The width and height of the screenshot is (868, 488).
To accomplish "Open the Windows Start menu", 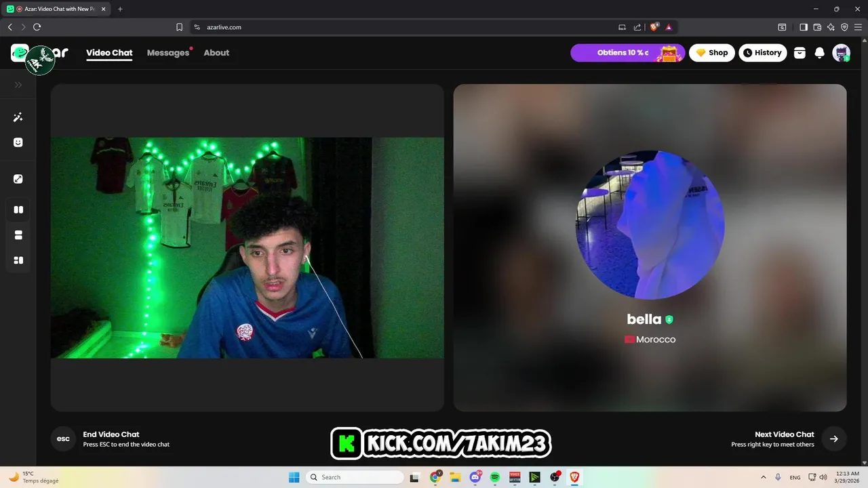I will click(x=294, y=477).
